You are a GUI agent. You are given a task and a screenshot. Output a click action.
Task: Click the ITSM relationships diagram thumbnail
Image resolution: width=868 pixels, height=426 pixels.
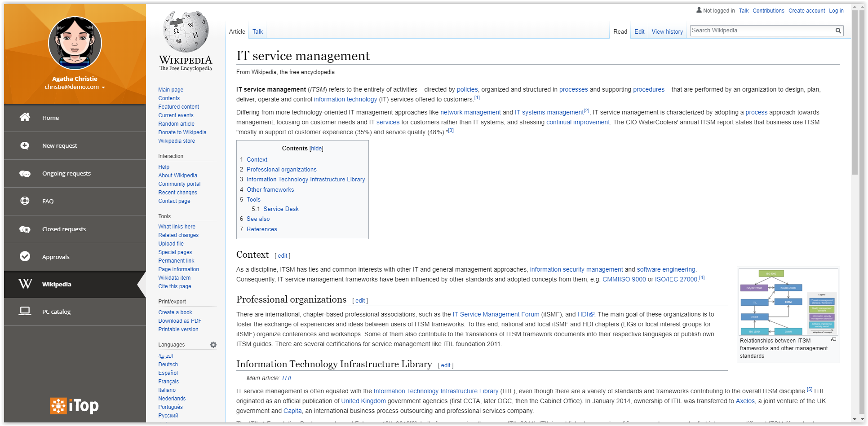(x=788, y=302)
